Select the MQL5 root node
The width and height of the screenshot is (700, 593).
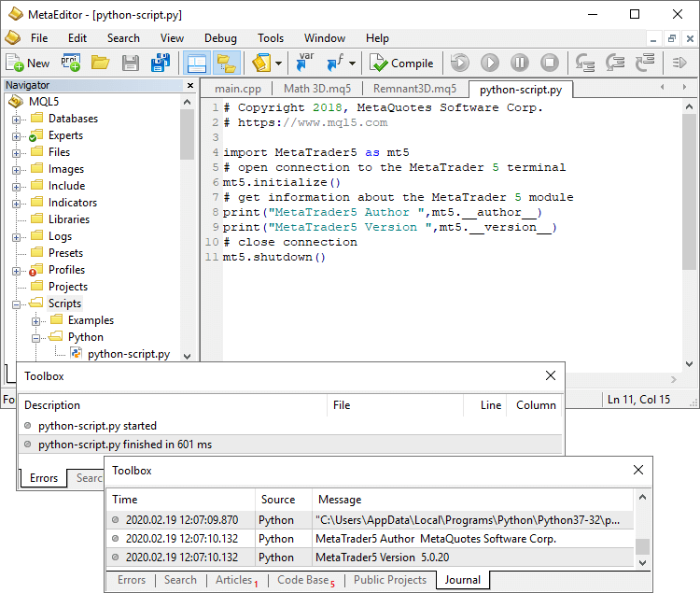point(44,102)
